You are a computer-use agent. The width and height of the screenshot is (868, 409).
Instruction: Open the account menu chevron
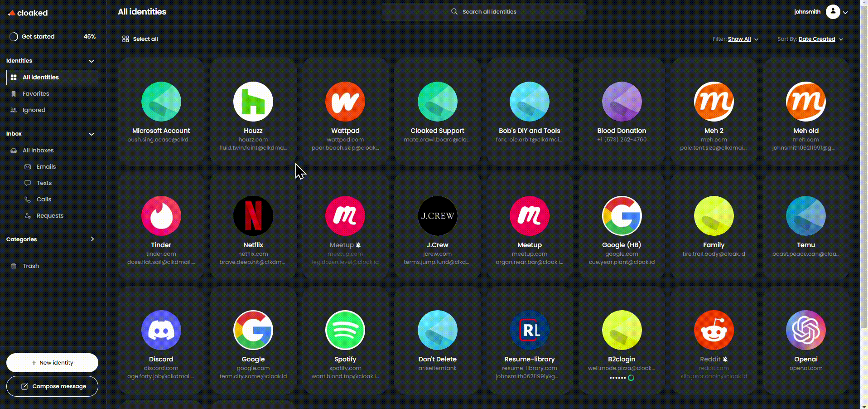[x=845, y=12]
